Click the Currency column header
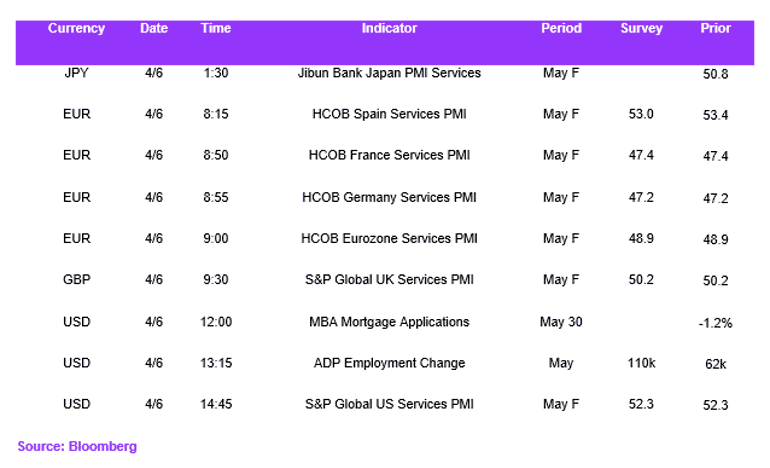The height and width of the screenshot is (468, 770). [x=76, y=28]
